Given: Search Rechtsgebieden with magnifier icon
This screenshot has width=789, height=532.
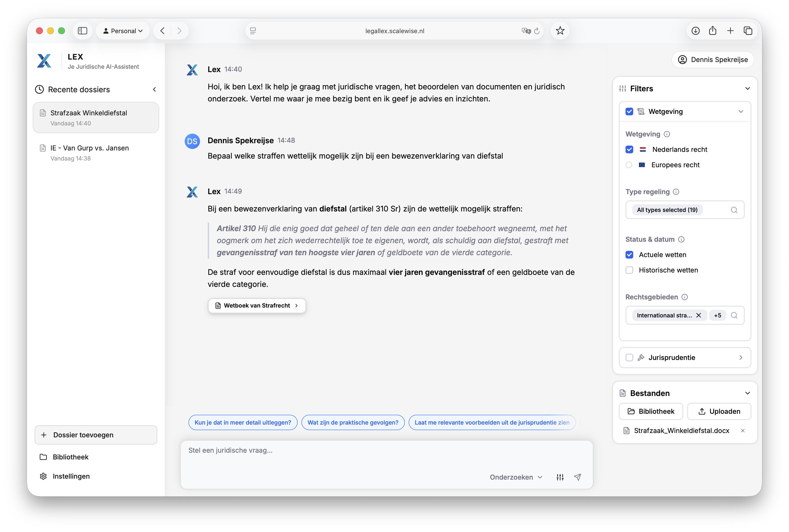Looking at the screenshot, I should 734,315.
